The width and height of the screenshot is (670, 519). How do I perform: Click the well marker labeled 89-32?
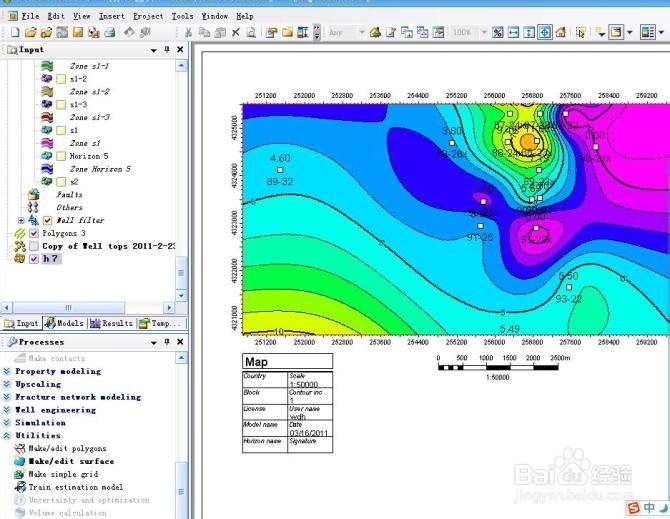tap(280, 170)
